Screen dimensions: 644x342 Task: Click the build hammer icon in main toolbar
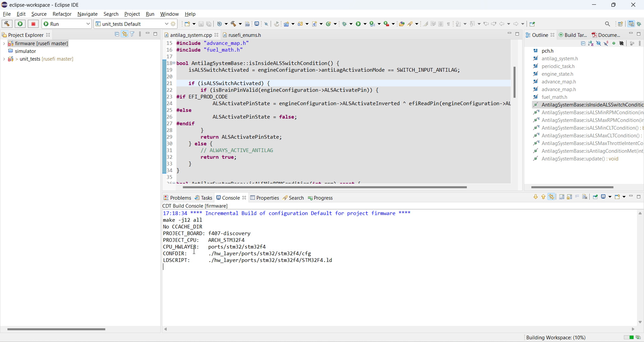click(x=233, y=24)
